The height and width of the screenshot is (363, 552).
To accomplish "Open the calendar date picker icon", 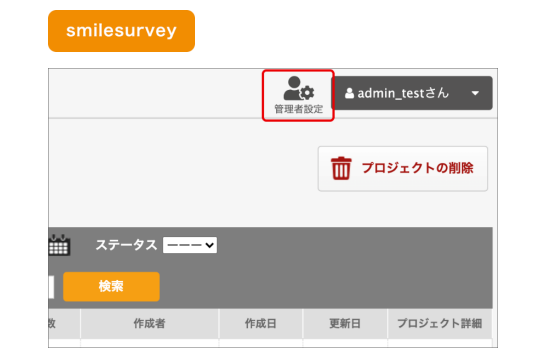I will click(59, 245).
